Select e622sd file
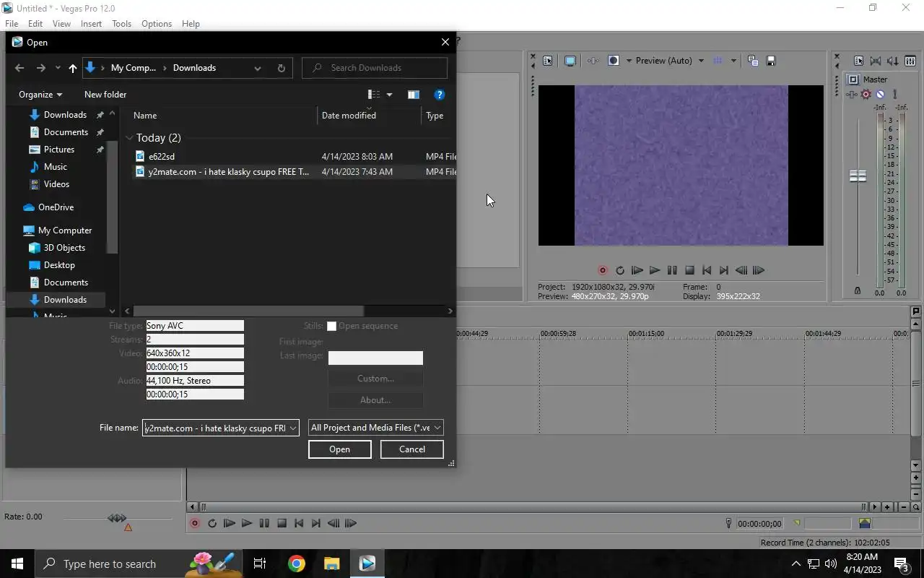The image size is (924, 578). pyautogui.click(x=162, y=156)
